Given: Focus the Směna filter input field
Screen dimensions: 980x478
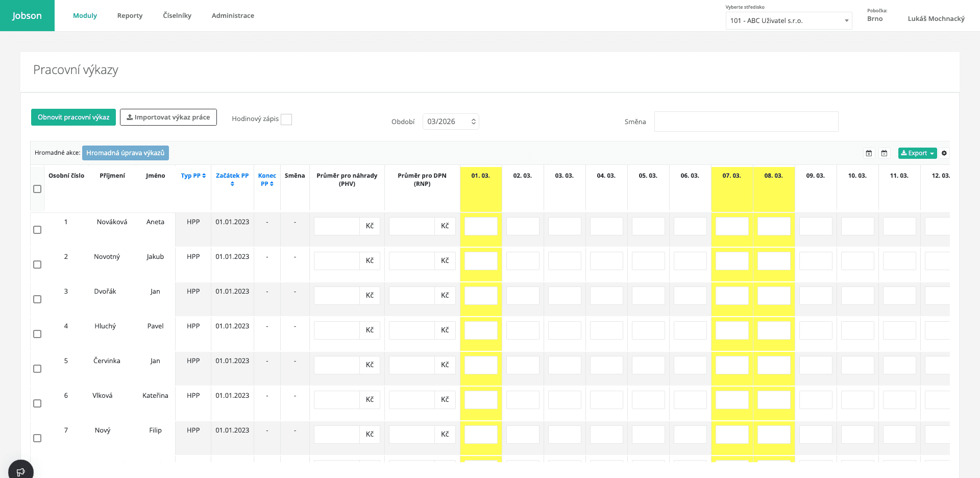Looking at the screenshot, I should tap(746, 122).
